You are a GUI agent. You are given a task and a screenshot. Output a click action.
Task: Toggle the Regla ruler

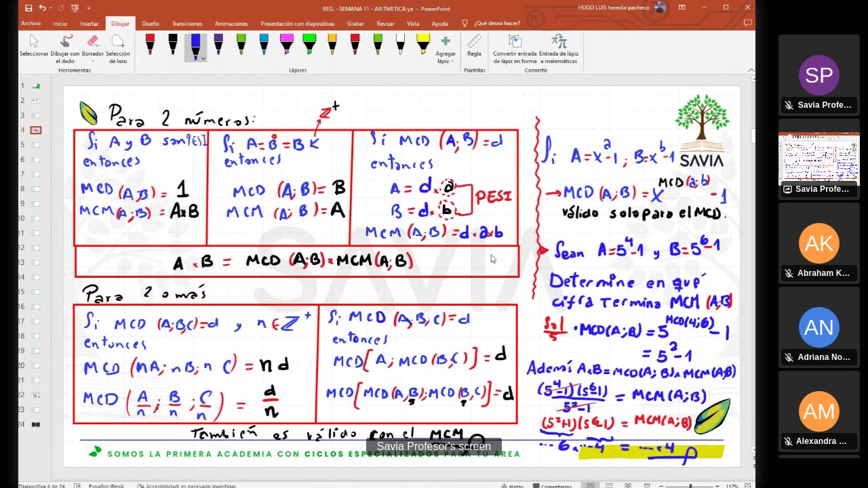[474, 46]
